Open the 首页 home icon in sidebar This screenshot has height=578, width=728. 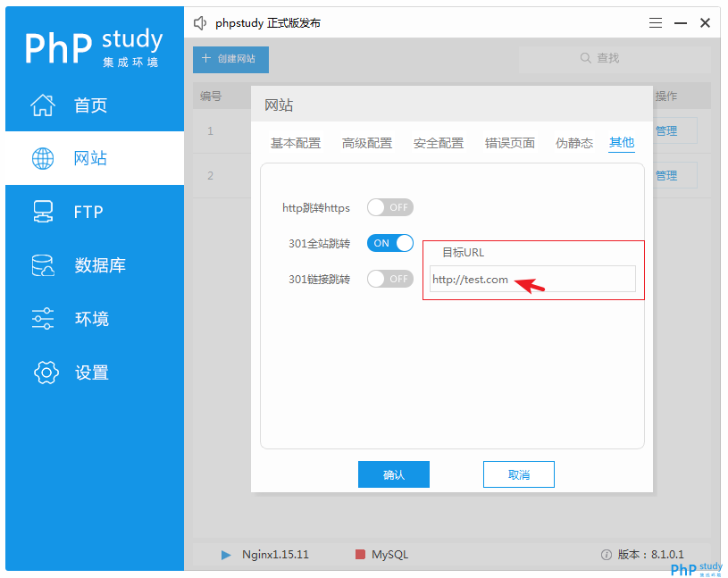point(43,105)
